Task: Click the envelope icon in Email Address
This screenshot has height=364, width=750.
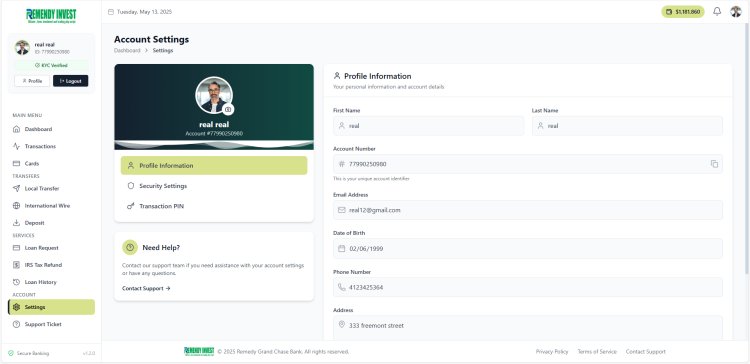Action: coord(342,210)
